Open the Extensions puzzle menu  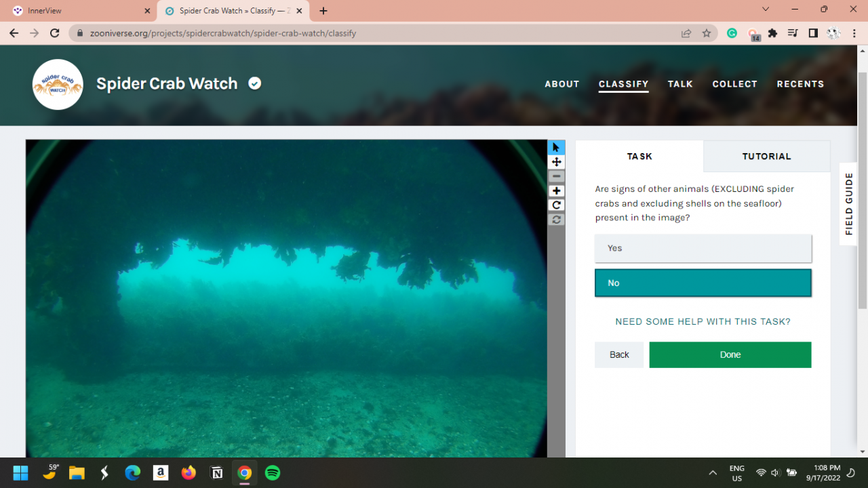(772, 33)
